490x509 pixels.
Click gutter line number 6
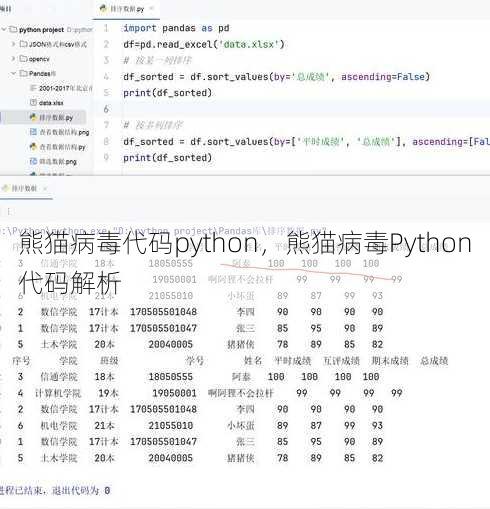[x=106, y=109]
